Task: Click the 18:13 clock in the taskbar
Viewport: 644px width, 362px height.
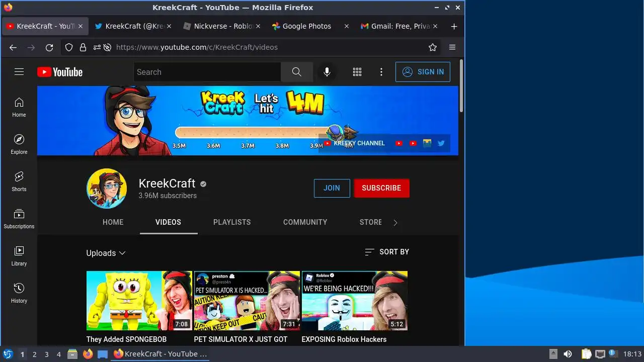Action: tap(632, 354)
